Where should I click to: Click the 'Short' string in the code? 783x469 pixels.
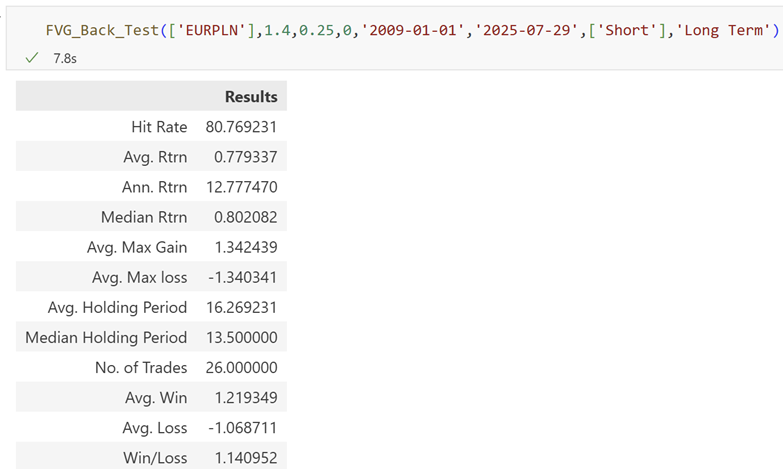[628, 30]
